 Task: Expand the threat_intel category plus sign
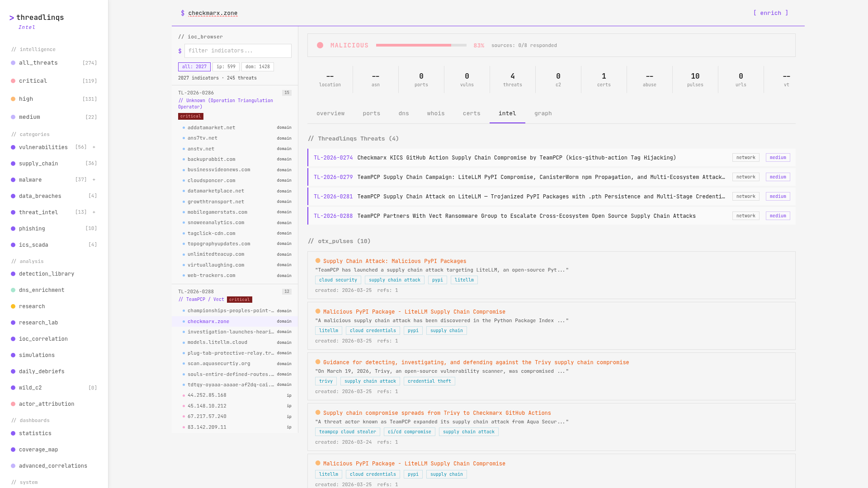click(x=94, y=212)
